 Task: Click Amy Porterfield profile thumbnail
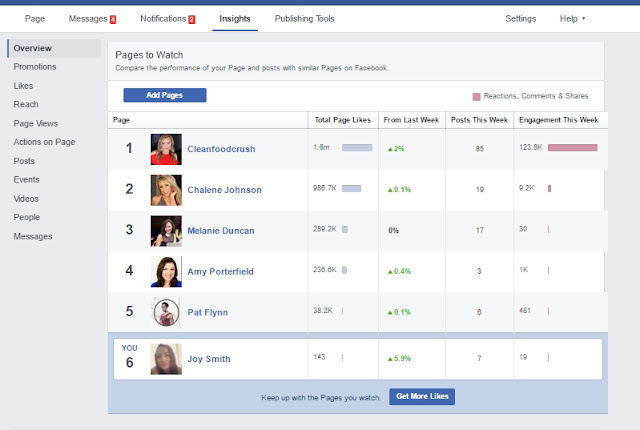tap(166, 272)
